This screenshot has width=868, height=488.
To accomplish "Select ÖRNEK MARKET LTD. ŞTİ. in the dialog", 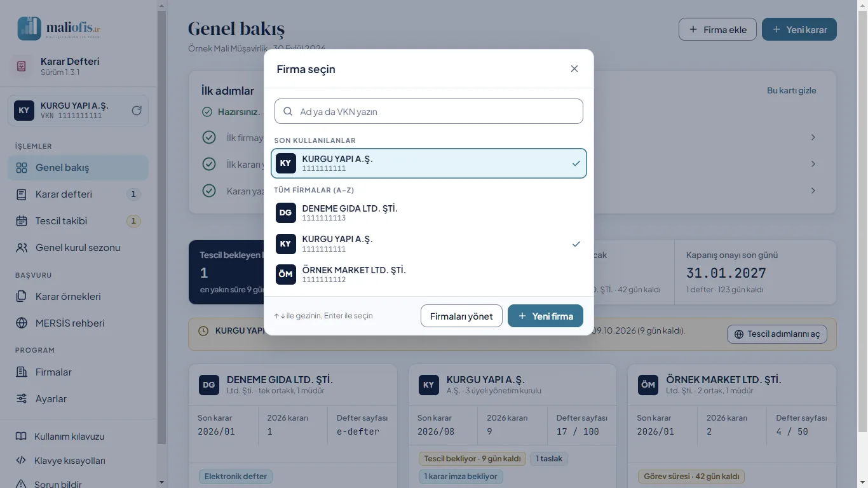I will click(x=429, y=274).
